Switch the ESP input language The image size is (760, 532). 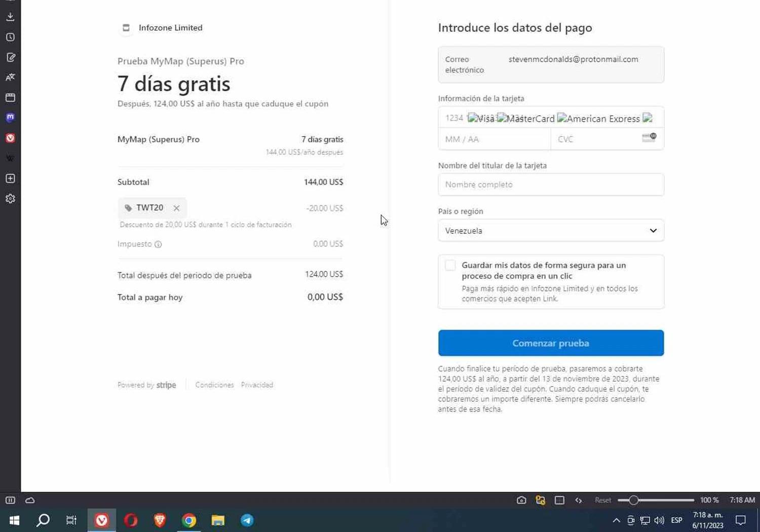point(676,520)
